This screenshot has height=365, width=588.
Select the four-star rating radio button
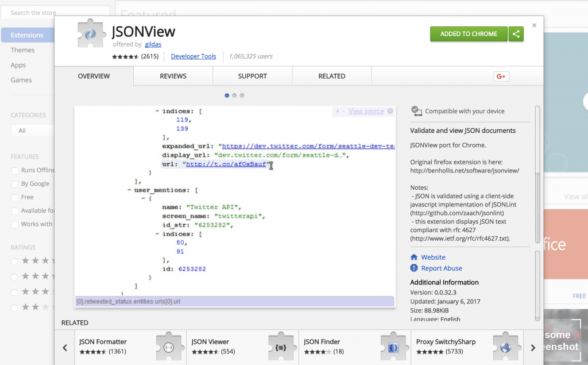(14, 276)
